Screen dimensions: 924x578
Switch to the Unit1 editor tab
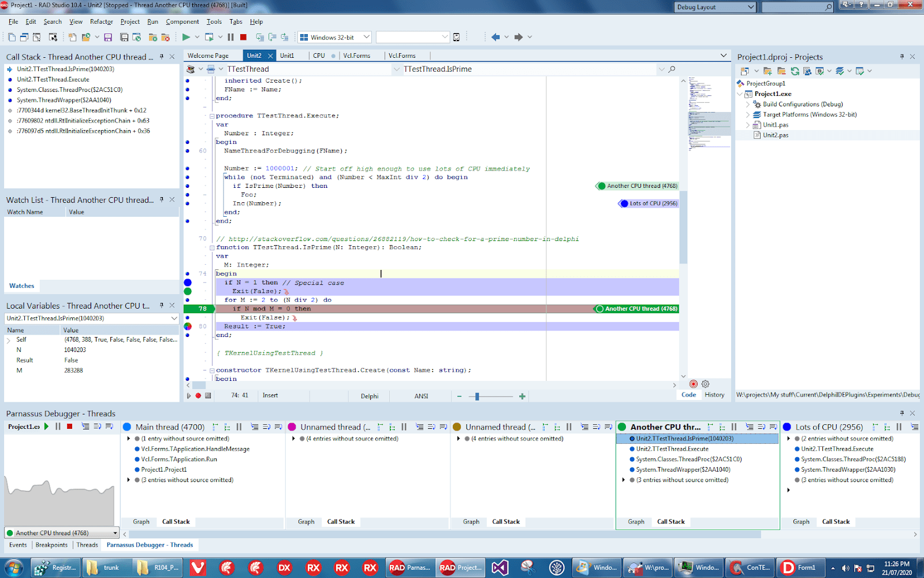click(x=287, y=55)
